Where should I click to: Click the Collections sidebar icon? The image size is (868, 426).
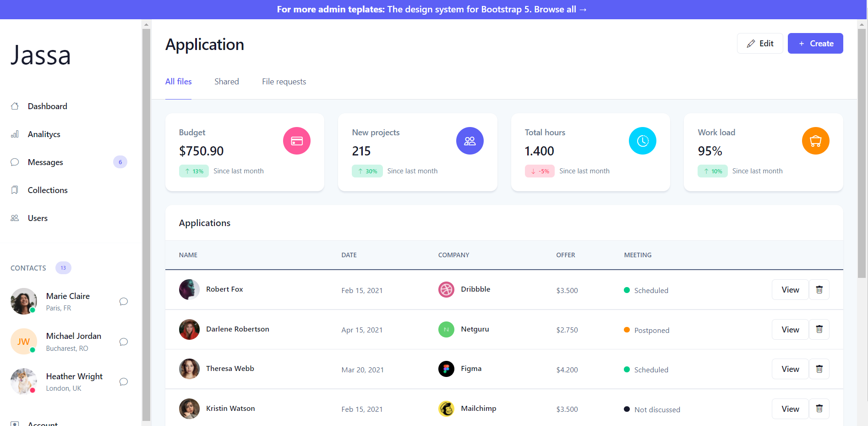coord(15,190)
